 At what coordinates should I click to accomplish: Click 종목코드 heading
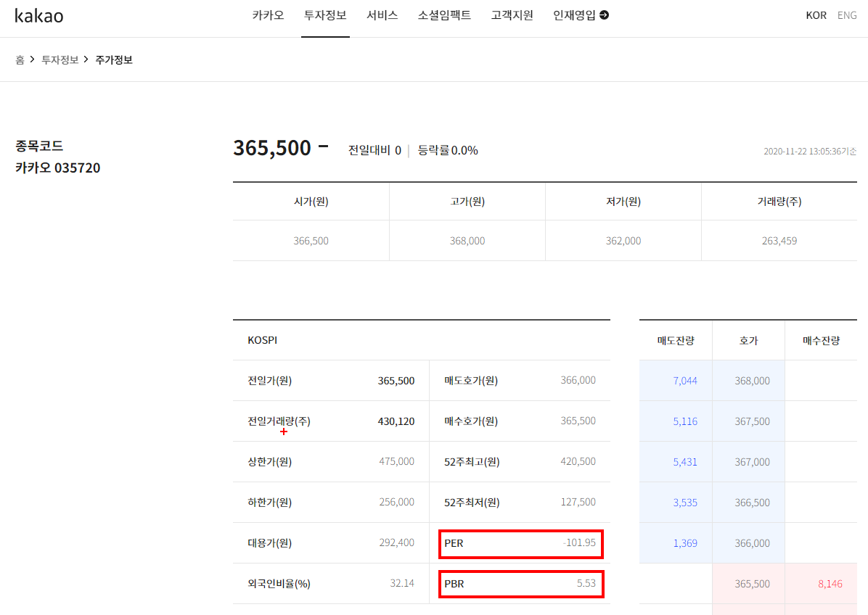[x=39, y=146]
